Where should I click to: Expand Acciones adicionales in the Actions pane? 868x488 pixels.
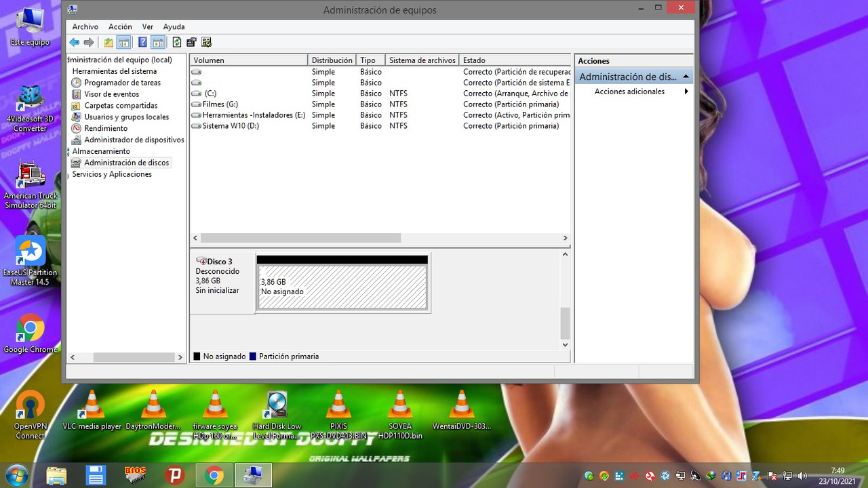tap(629, 91)
